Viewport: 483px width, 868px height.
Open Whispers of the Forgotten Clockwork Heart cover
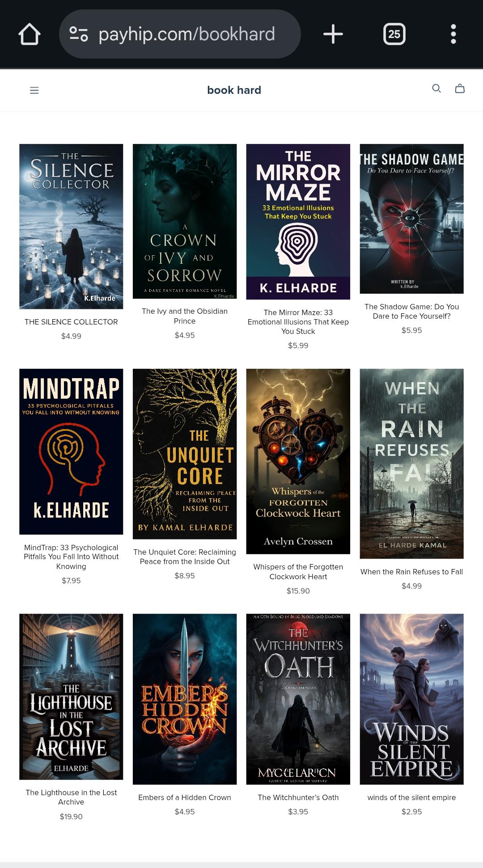pyautogui.click(x=298, y=461)
